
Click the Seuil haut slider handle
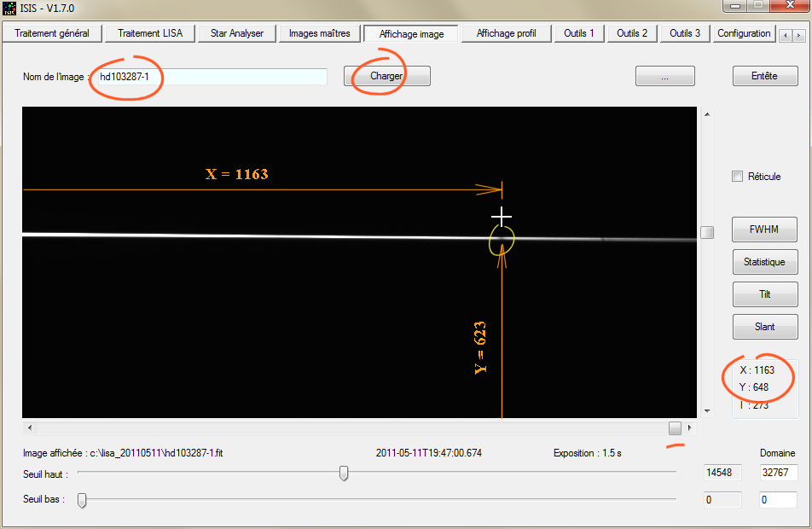pos(344,473)
